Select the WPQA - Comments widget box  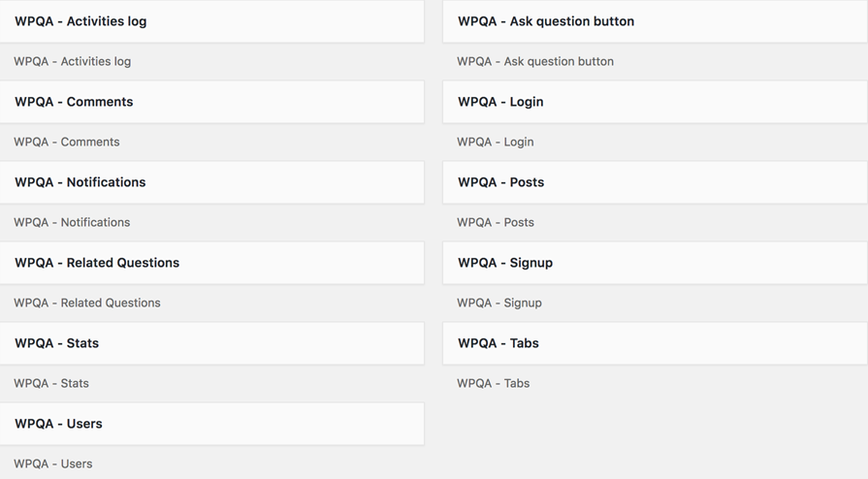212,102
